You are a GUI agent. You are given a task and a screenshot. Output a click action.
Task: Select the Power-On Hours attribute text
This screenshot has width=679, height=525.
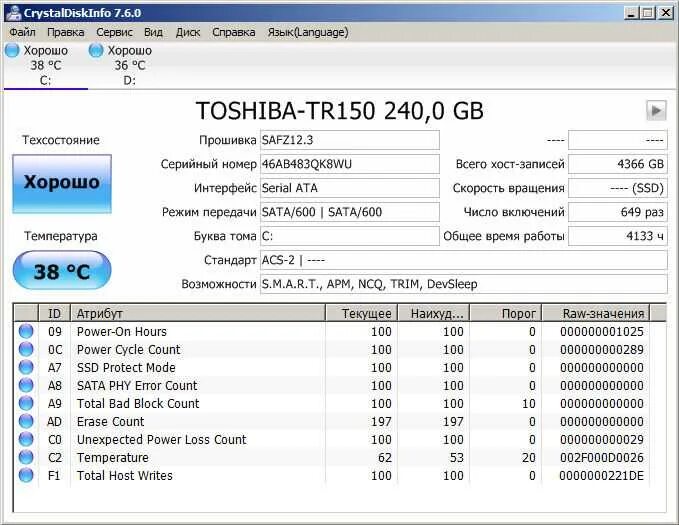click(122, 332)
